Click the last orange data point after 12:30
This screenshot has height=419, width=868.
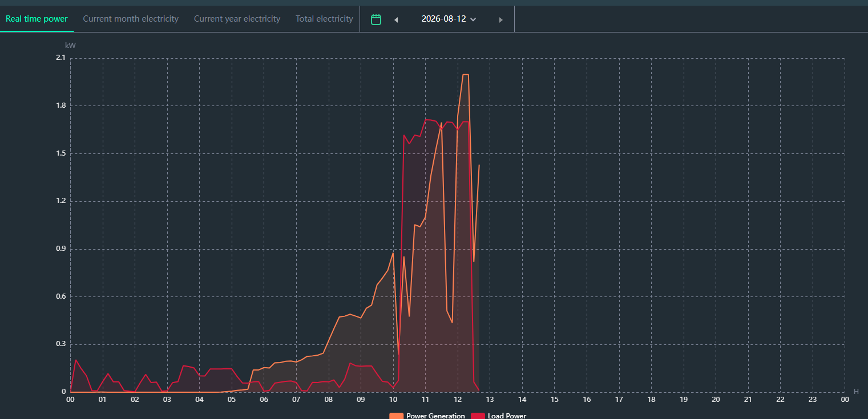tap(479, 165)
